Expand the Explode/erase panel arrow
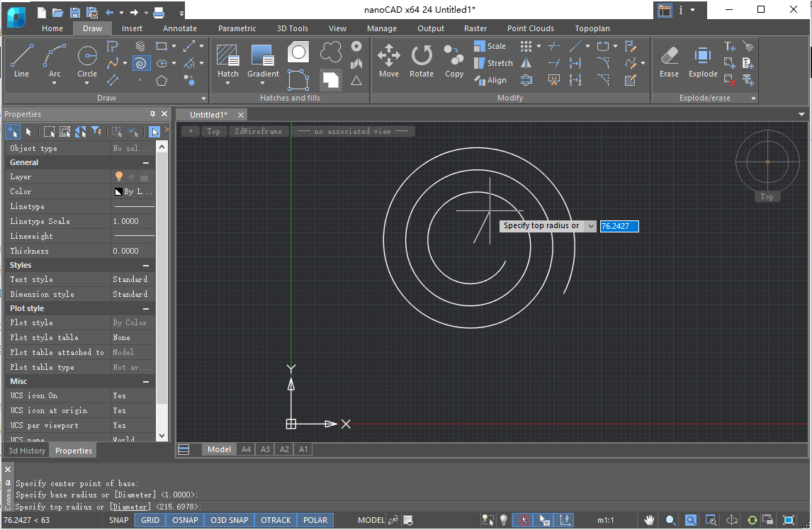The width and height of the screenshot is (812, 530). click(753, 98)
